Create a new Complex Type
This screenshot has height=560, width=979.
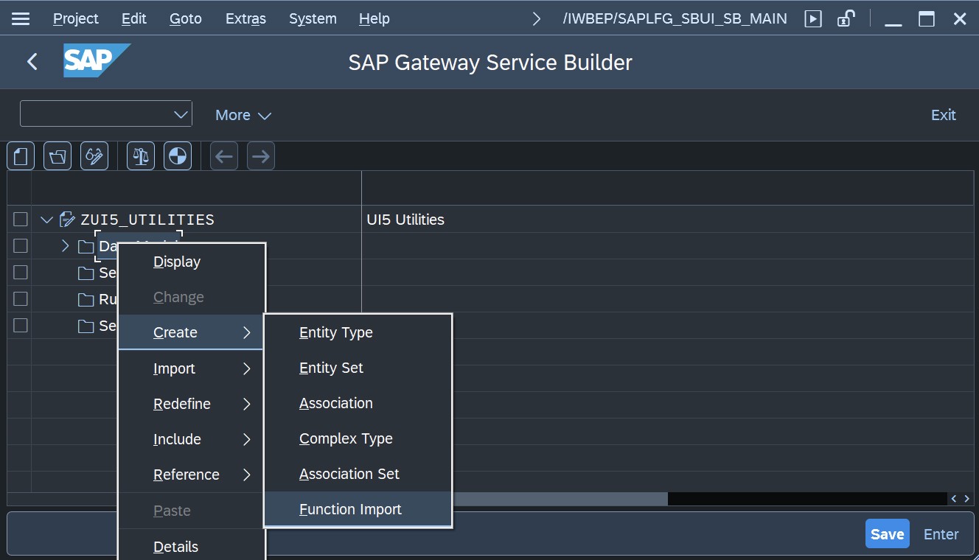click(358, 438)
